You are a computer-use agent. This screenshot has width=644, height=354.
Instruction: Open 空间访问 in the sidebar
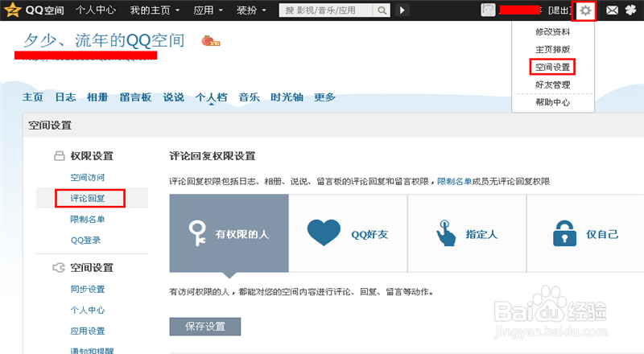88,178
